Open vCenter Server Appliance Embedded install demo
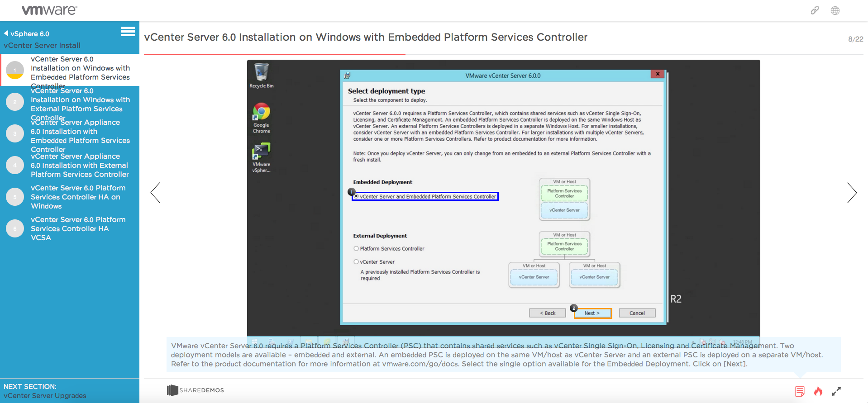868x403 pixels. [x=81, y=136]
